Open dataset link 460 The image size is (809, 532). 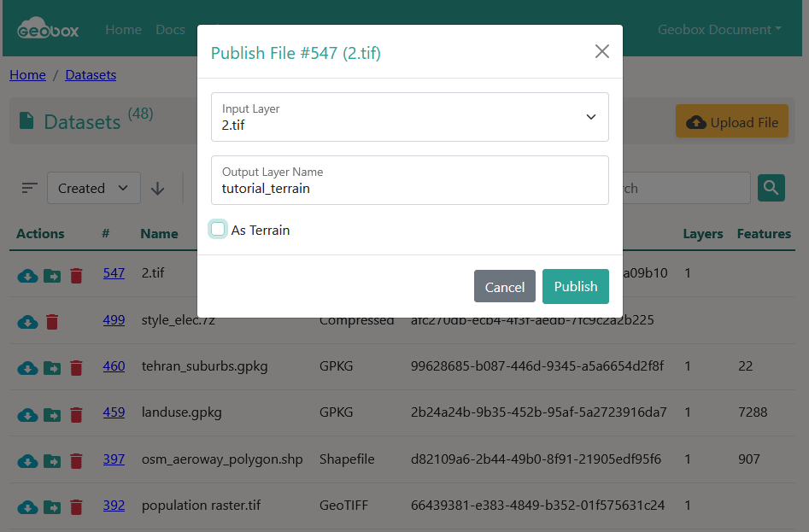coord(114,366)
